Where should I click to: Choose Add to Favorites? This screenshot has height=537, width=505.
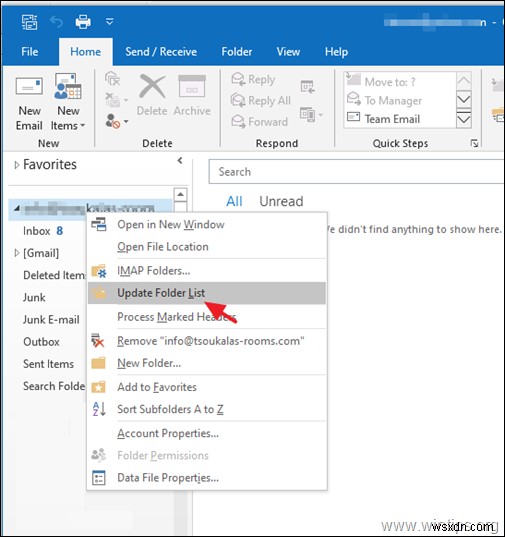click(x=207, y=387)
